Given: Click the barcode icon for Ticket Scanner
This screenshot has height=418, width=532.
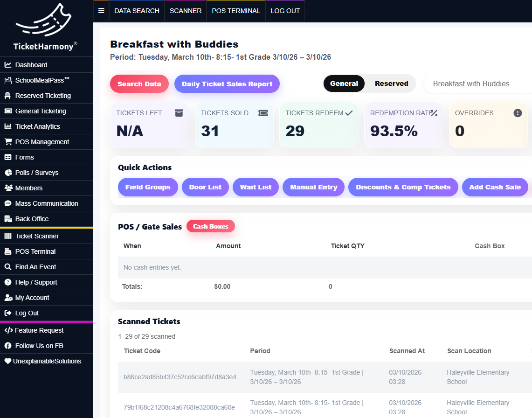Looking at the screenshot, I should pyautogui.click(x=8, y=236).
